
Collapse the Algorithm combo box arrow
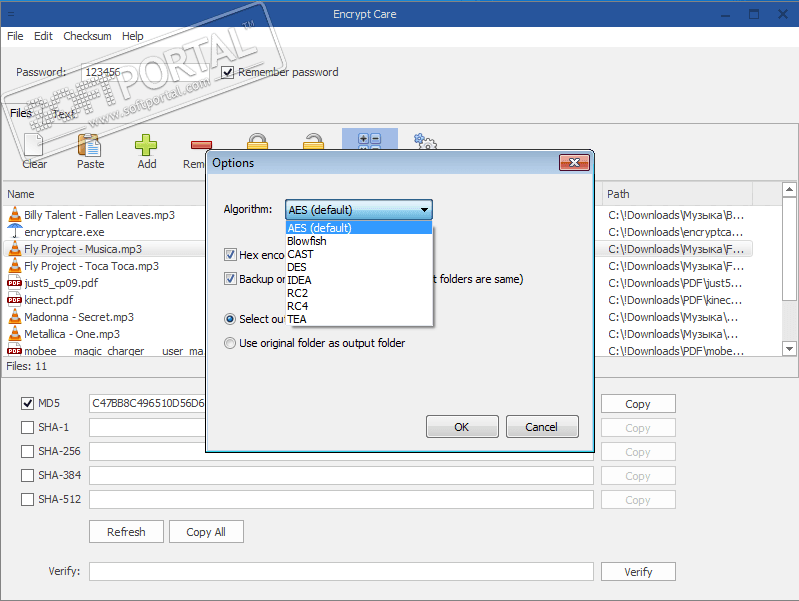(424, 210)
